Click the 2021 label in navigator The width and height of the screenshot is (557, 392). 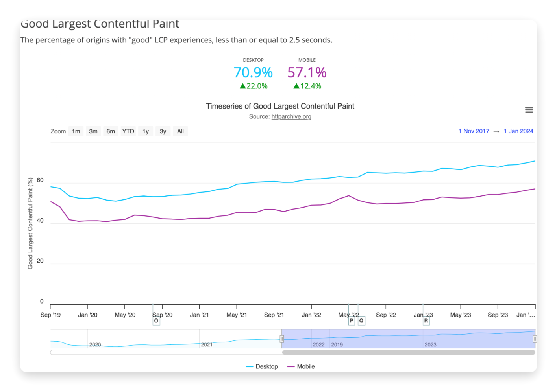[207, 345]
